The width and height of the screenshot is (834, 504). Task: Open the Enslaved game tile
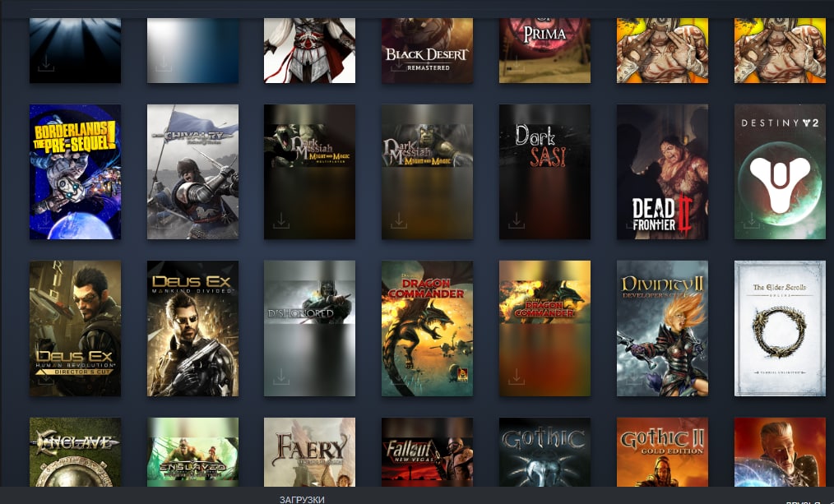point(192,452)
